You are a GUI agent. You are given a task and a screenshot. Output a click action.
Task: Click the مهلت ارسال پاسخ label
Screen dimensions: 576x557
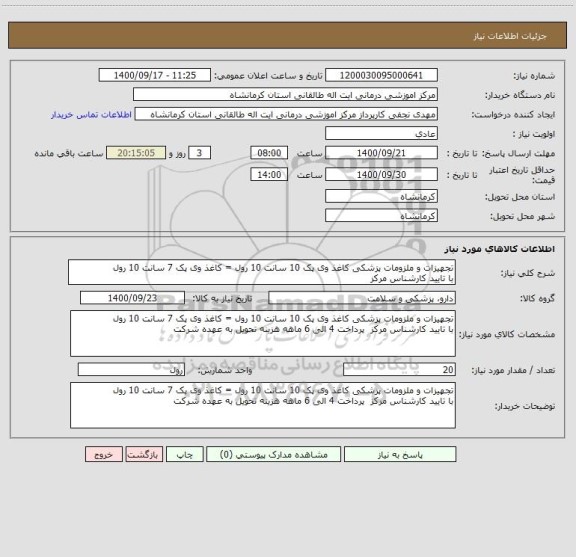[x=518, y=153]
